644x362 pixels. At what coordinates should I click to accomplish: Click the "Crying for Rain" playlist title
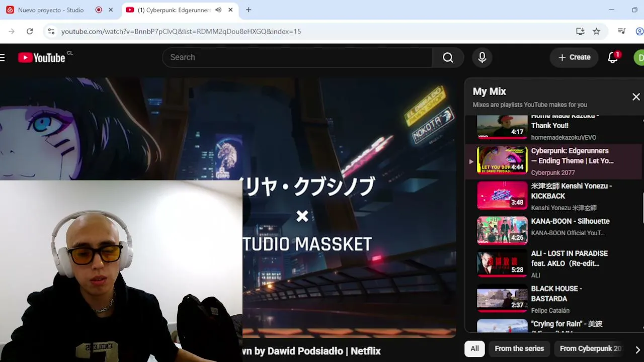coord(567,324)
